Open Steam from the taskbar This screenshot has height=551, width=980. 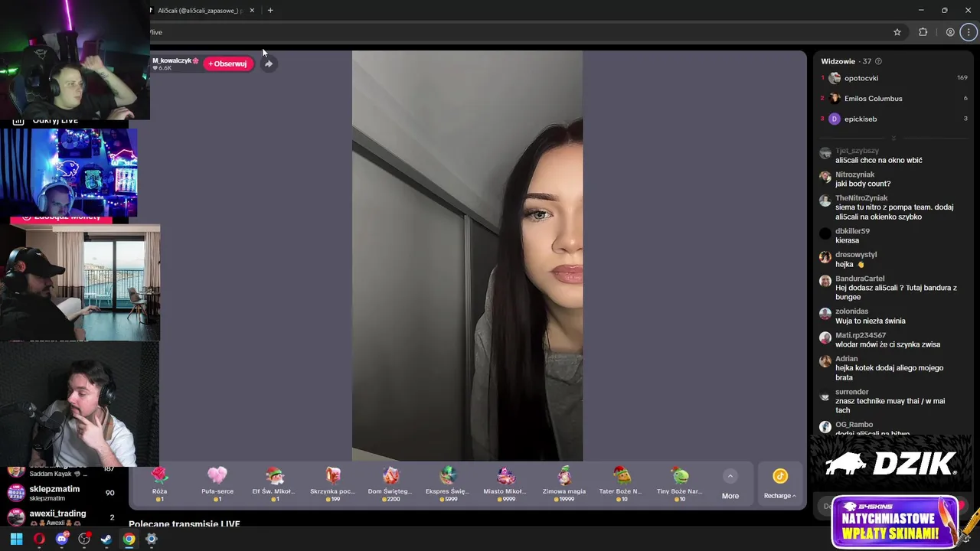pyautogui.click(x=106, y=539)
